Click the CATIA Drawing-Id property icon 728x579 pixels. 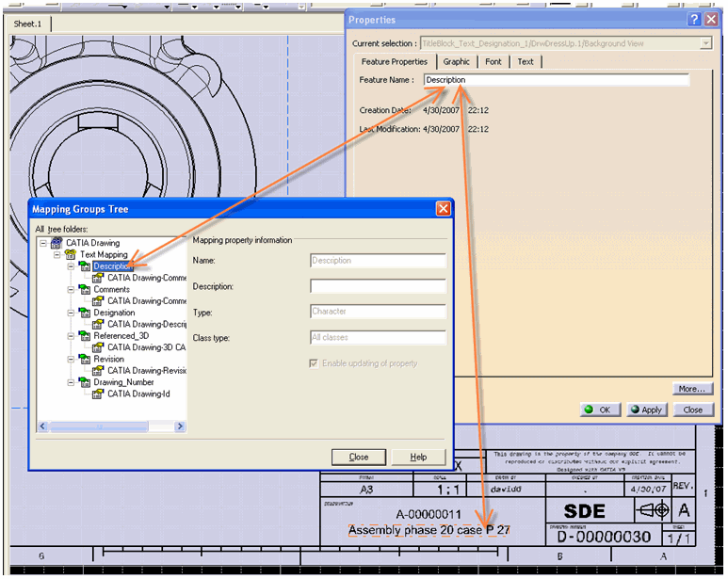click(x=98, y=394)
